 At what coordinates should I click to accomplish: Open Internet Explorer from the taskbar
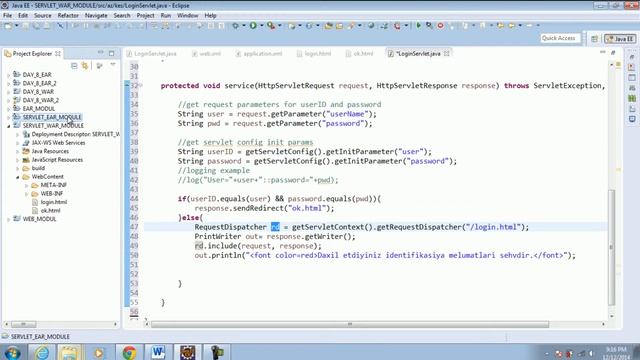[x=42, y=352]
